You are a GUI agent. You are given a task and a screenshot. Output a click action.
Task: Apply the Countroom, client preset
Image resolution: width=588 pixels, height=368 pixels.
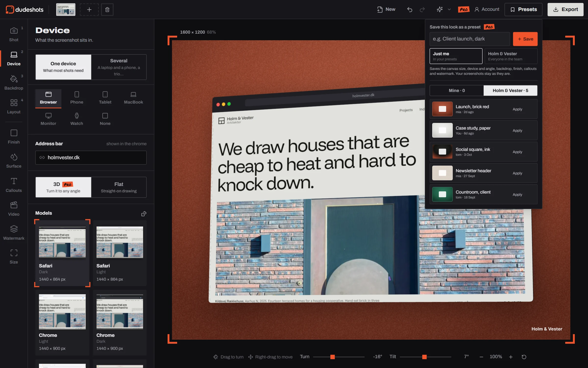(517, 195)
